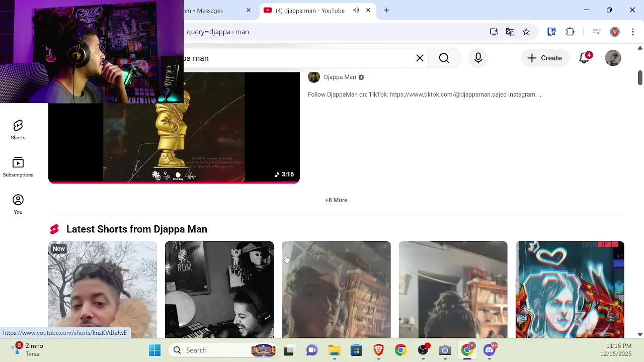Image resolution: width=644 pixels, height=362 pixels.
Task: Open File Explorer from the taskbar
Action: (x=334, y=350)
